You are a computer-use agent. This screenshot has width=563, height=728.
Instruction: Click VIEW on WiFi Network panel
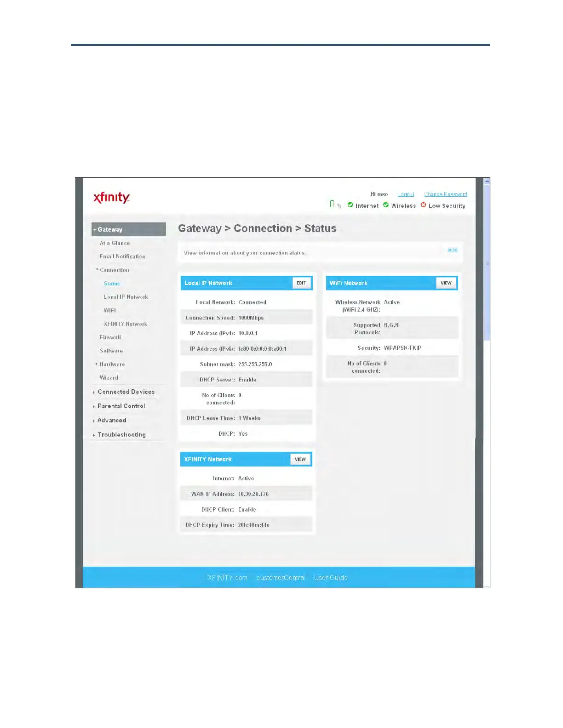coord(446,283)
